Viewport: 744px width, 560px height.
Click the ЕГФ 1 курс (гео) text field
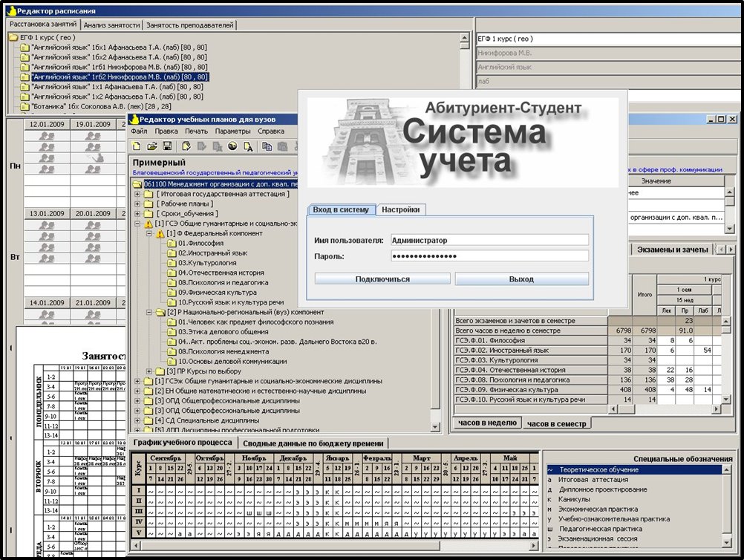tap(610, 39)
